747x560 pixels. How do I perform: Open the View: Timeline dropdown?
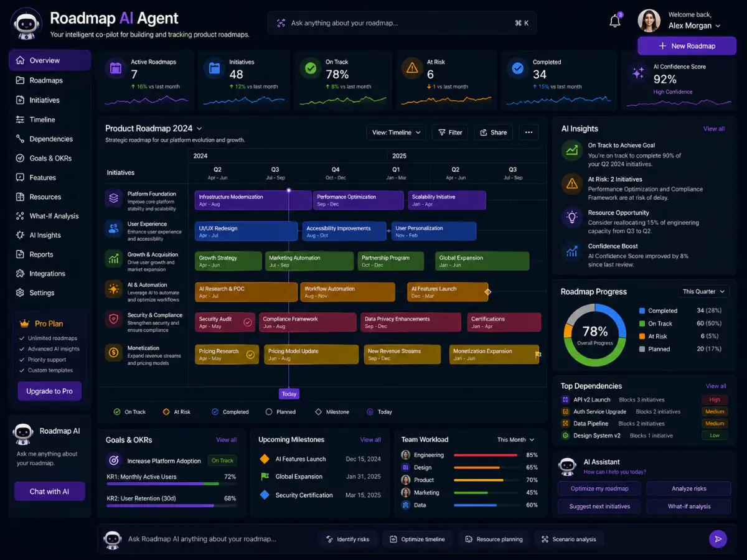click(397, 132)
